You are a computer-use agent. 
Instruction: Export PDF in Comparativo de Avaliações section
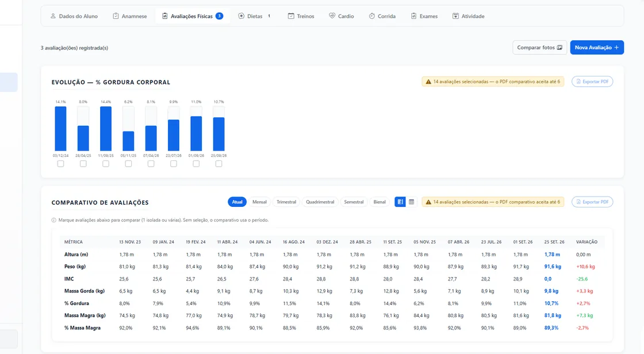[592, 202]
